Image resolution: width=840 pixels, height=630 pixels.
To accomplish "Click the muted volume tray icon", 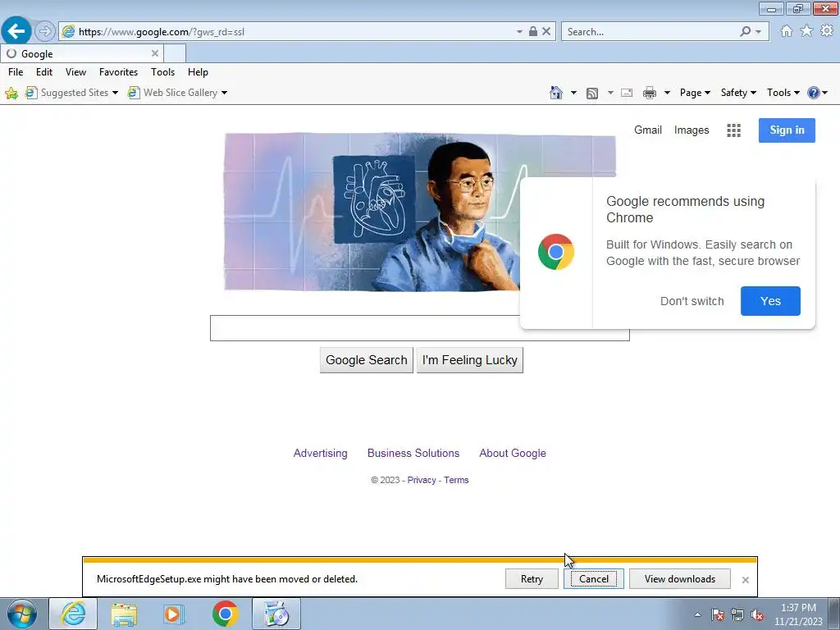I will tap(757, 614).
